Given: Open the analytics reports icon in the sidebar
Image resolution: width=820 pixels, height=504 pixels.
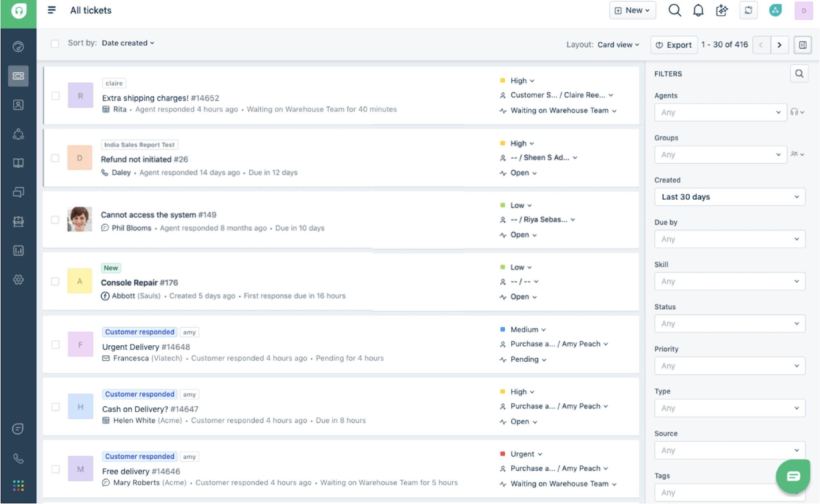Looking at the screenshot, I should point(18,251).
